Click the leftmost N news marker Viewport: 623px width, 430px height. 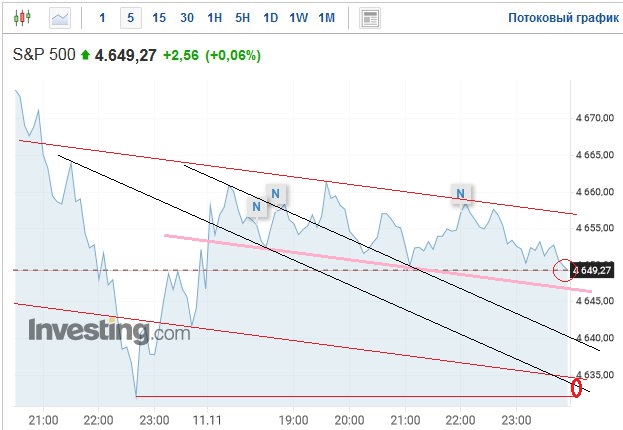point(258,207)
